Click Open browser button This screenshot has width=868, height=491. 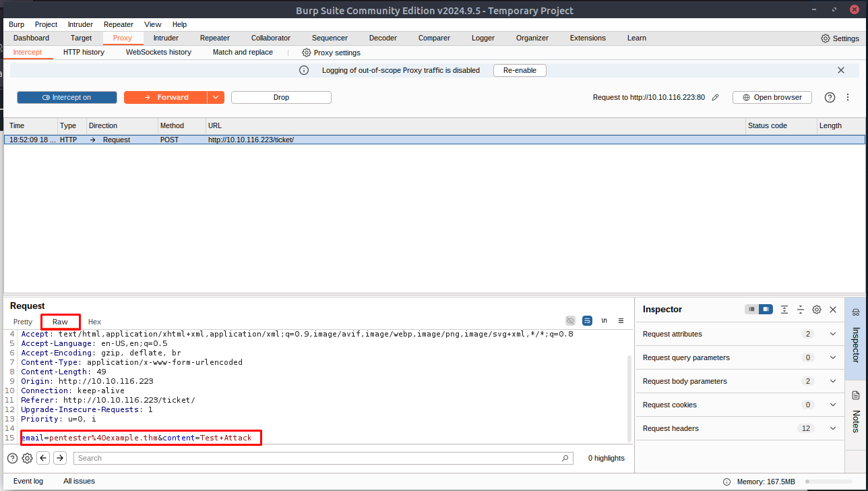point(772,98)
